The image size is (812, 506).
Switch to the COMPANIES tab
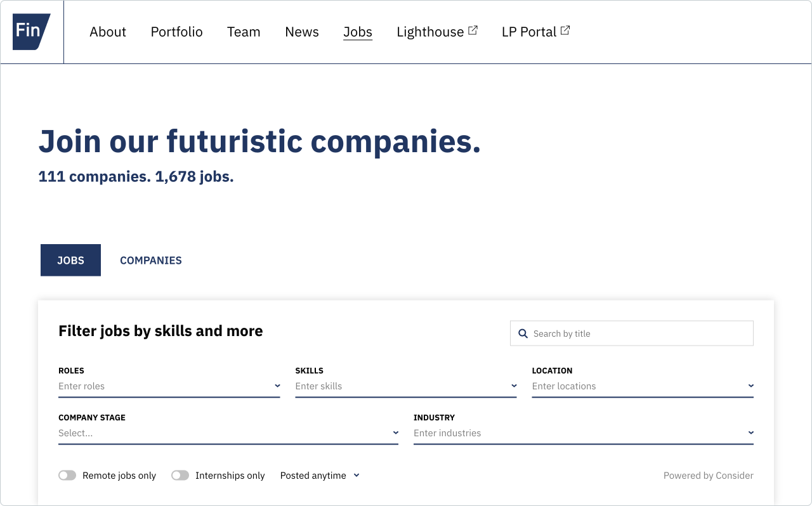tap(150, 260)
